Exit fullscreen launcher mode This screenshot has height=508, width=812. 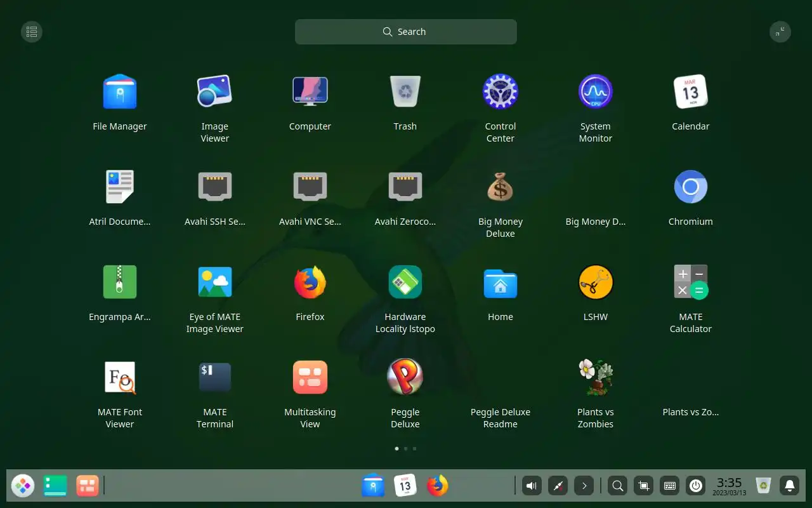point(780,32)
